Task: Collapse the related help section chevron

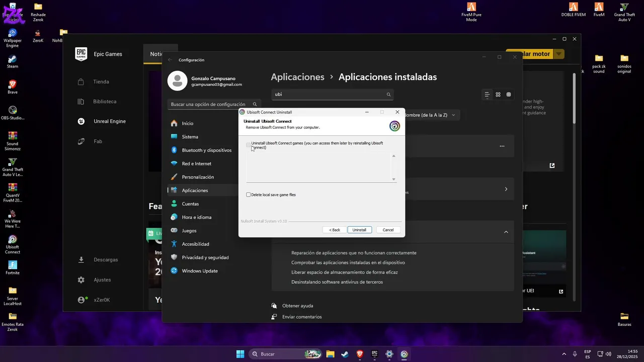Action: click(x=506, y=232)
